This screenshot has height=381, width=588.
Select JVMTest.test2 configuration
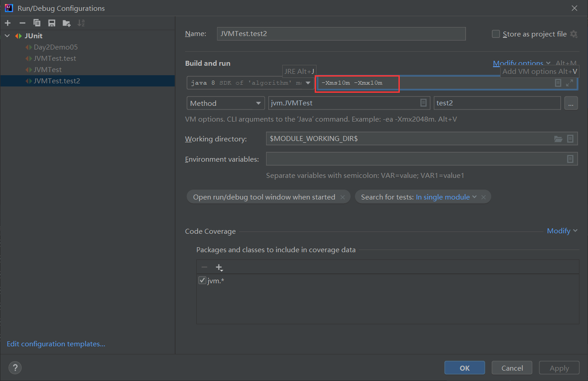coord(57,81)
